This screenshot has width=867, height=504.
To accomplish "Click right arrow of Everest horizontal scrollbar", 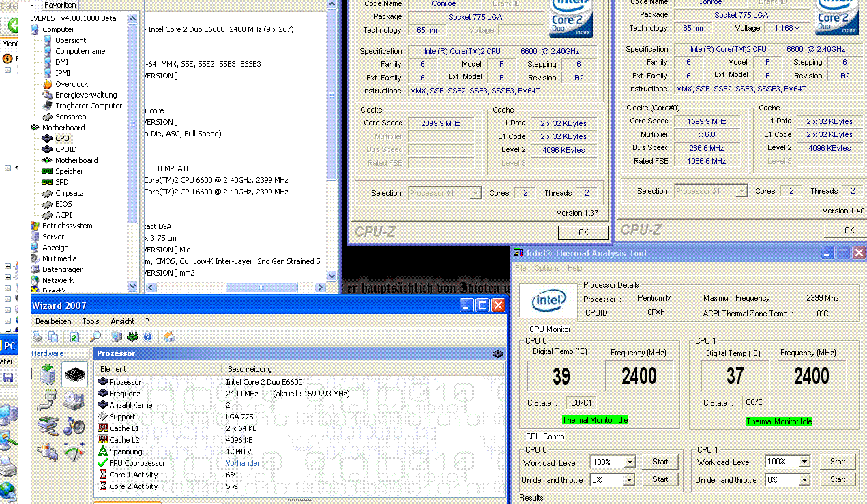I will [x=321, y=287].
